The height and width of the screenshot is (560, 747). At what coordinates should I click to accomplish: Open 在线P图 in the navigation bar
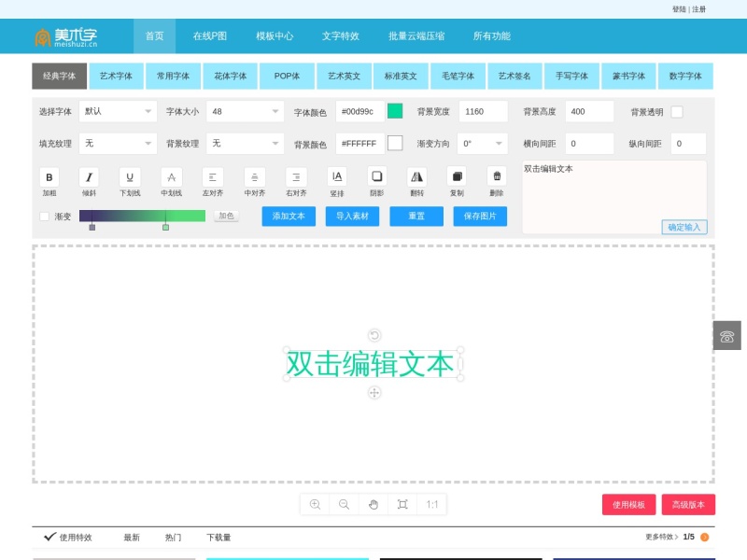point(209,36)
